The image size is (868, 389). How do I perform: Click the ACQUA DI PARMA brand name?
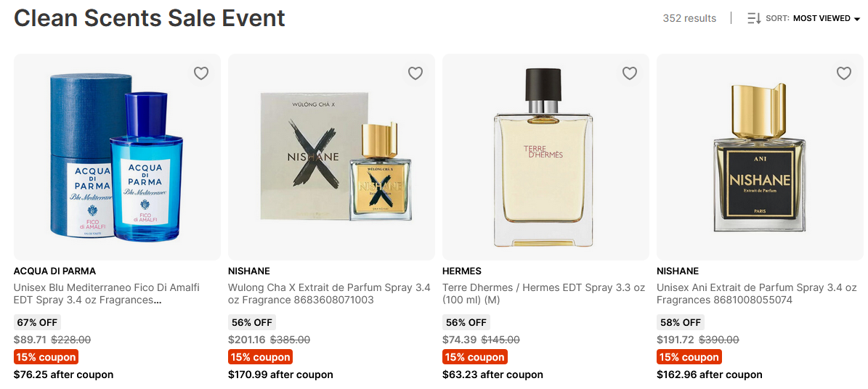point(54,271)
